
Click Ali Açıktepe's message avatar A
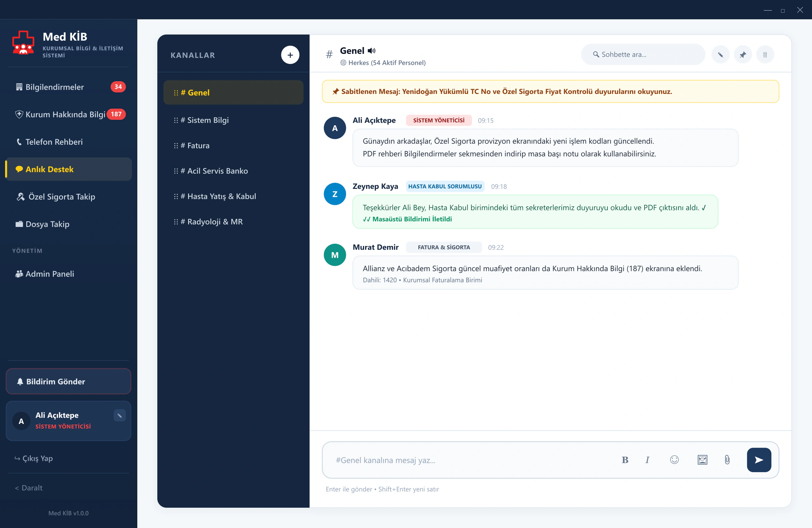[335, 128]
